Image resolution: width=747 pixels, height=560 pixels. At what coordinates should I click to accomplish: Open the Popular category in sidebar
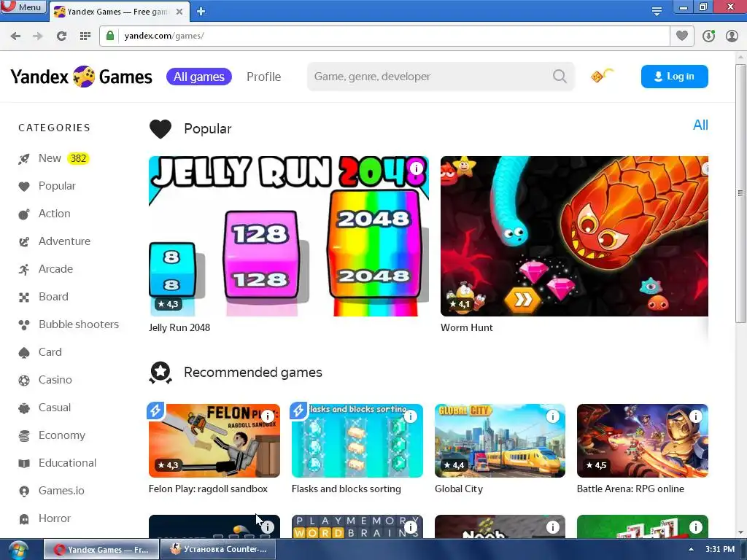pos(47,186)
